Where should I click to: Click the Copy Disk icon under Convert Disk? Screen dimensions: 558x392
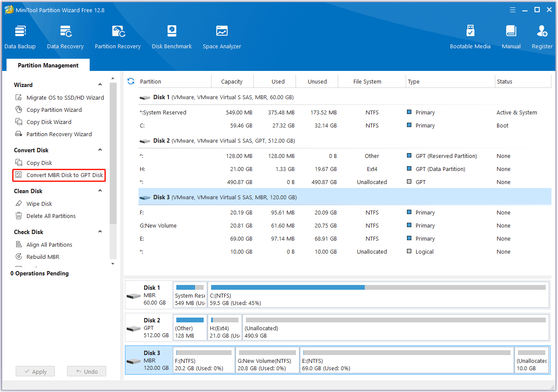click(x=19, y=163)
